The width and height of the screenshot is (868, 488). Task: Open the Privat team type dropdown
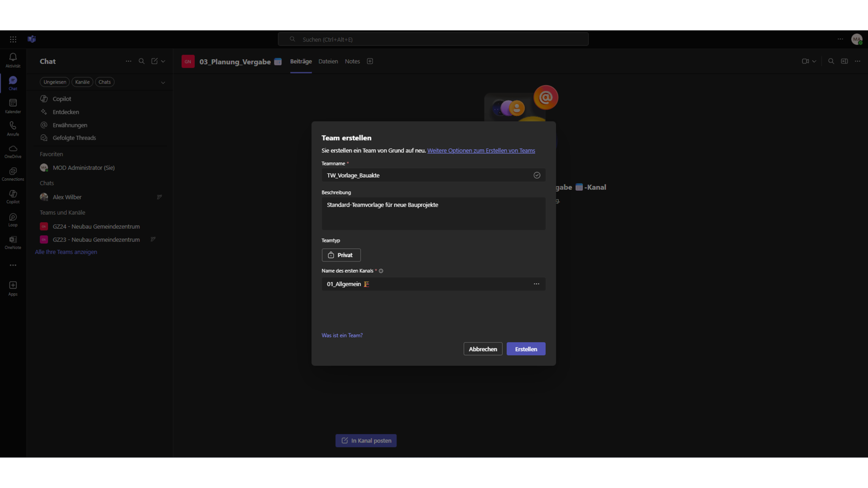pos(341,255)
